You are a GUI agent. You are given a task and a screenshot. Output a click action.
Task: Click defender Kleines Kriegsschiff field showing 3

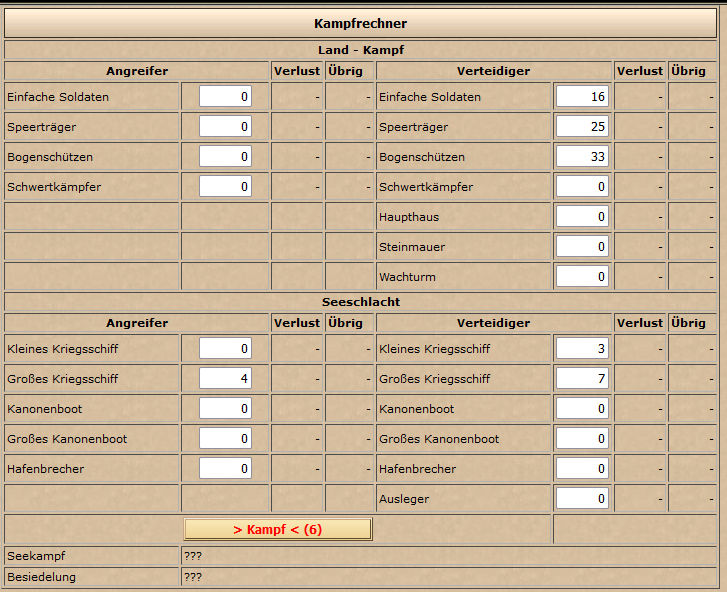click(x=582, y=349)
